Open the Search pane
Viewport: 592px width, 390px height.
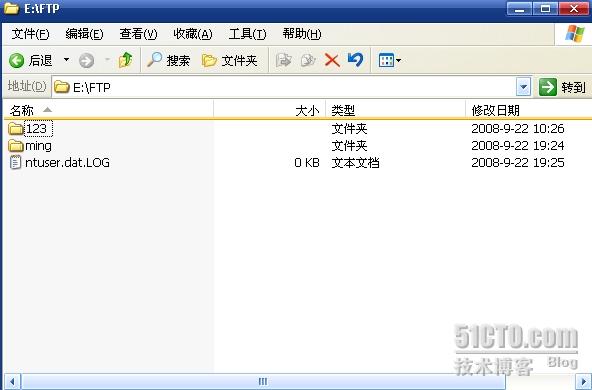coord(168,60)
